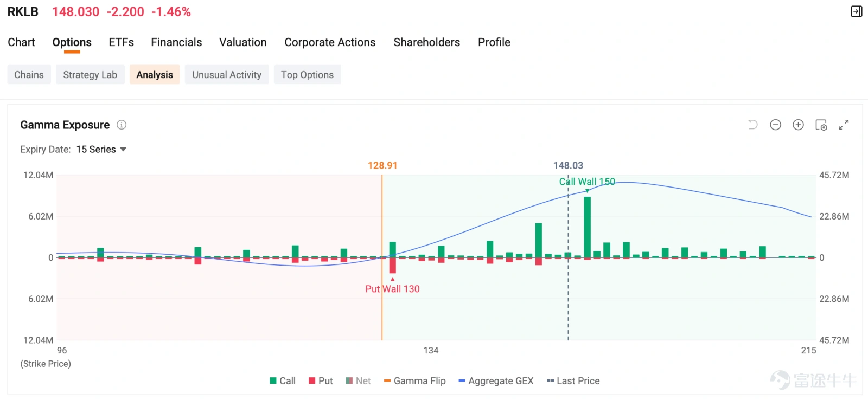Zoom in the Gamma Exposure chart
This screenshot has width=868, height=400.
point(798,125)
